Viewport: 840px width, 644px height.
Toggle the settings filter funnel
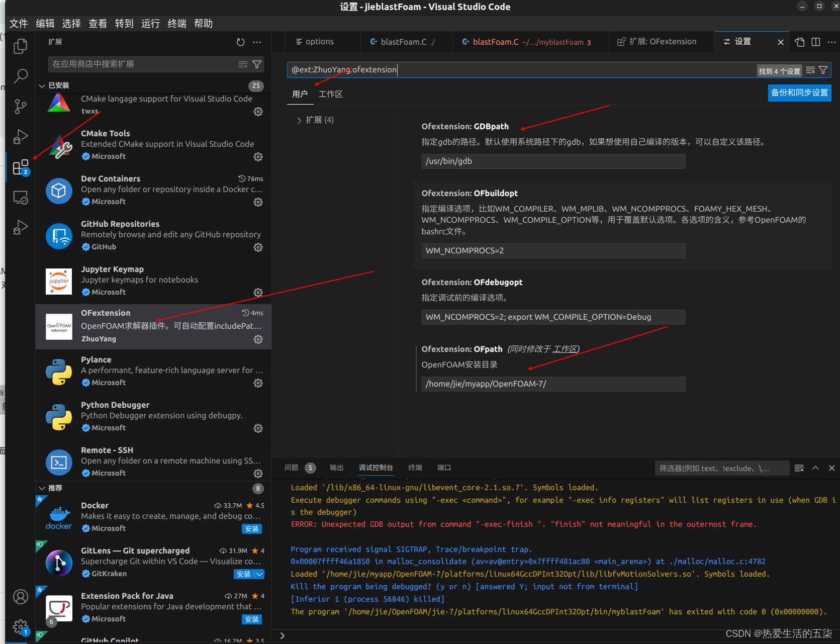(823, 70)
